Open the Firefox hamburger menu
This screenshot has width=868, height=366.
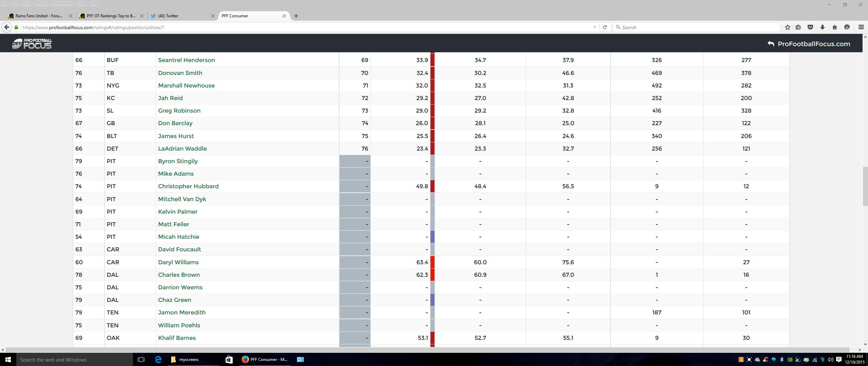point(861,27)
